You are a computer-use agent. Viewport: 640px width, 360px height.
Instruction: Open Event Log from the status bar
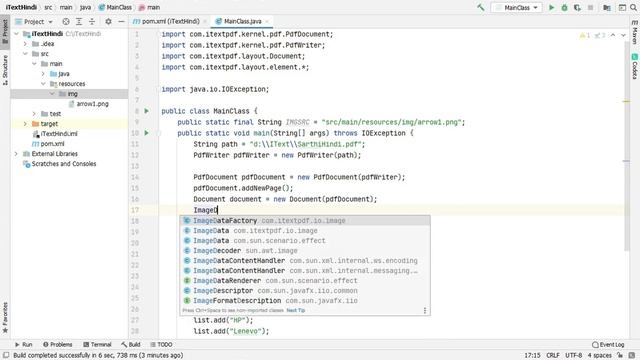(608, 344)
